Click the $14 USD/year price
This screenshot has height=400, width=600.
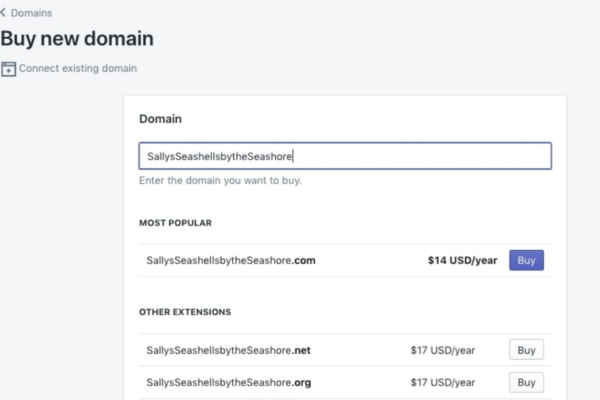click(x=462, y=260)
